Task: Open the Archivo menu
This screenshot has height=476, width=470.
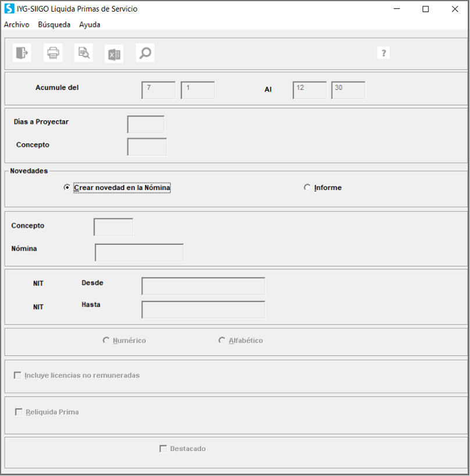Action: coord(17,24)
